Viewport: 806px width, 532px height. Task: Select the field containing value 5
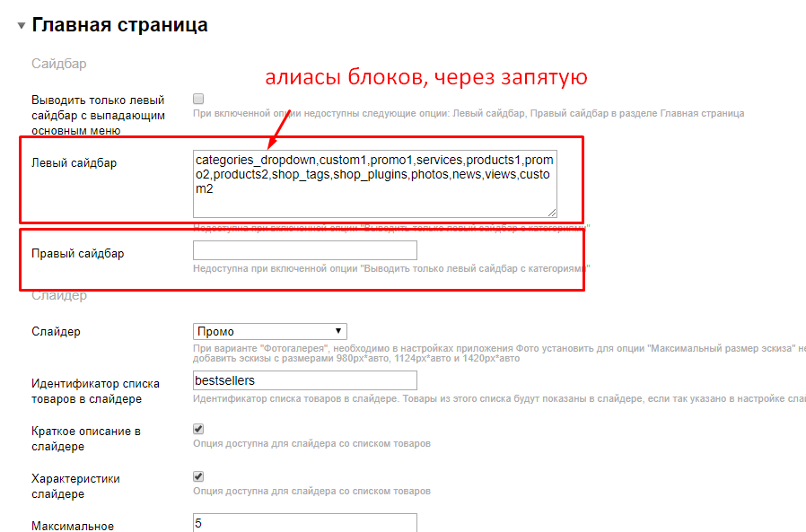305,522
